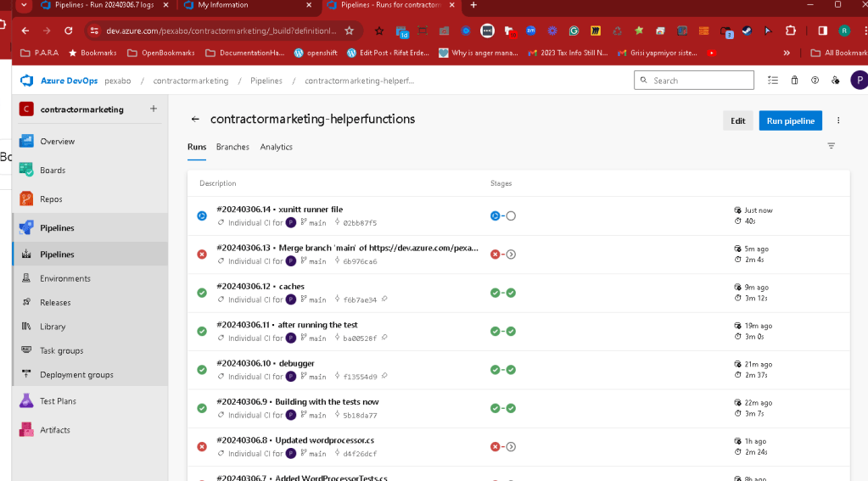
Task: Open the work items list icon in header
Action: [x=773, y=81]
